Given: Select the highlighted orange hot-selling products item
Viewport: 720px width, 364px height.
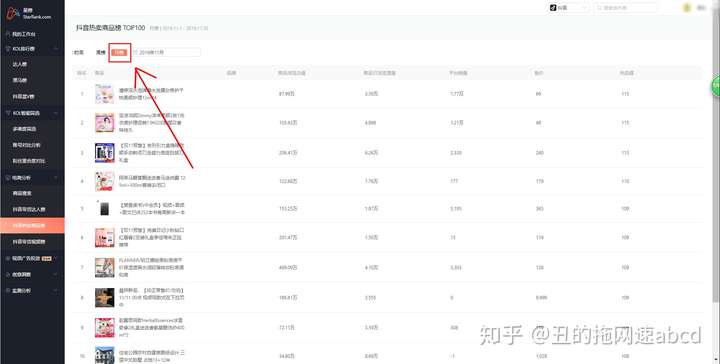Looking at the screenshot, I should point(32,225).
